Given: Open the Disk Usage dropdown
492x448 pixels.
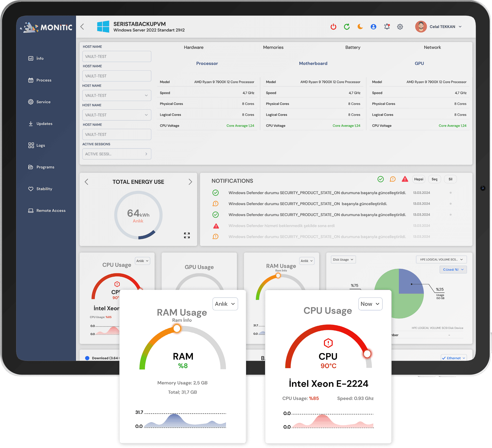Looking at the screenshot, I should (343, 259).
